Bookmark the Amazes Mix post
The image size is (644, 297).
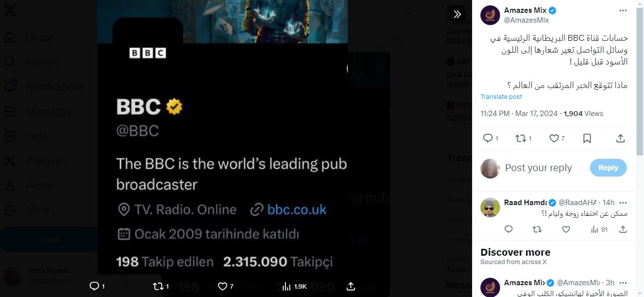click(587, 139)
